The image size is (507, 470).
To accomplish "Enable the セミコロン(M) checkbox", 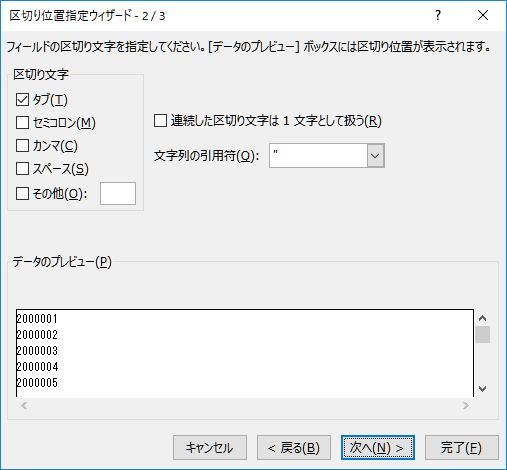I will (x=22, y=123).
